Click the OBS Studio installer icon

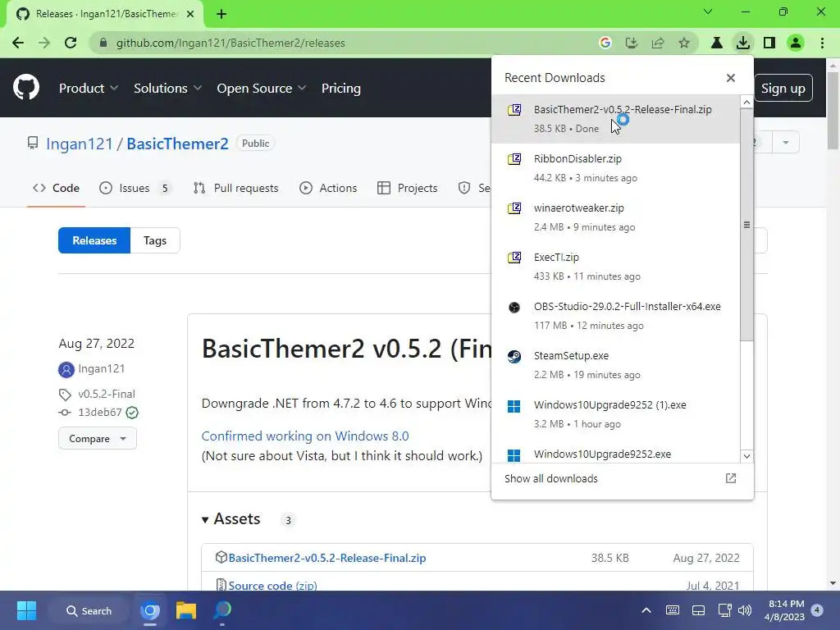point(514,307)
